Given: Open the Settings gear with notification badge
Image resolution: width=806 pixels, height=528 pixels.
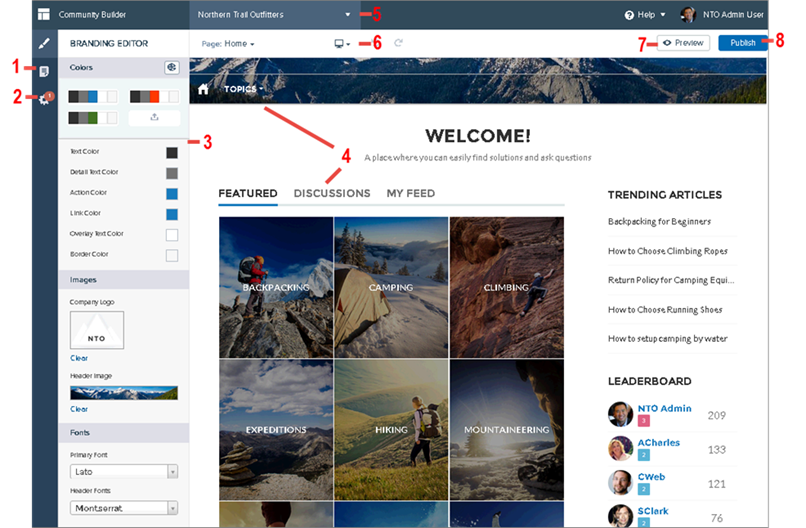Looking at the screenshot, I should pyautogui.click(x=45, y=99).
